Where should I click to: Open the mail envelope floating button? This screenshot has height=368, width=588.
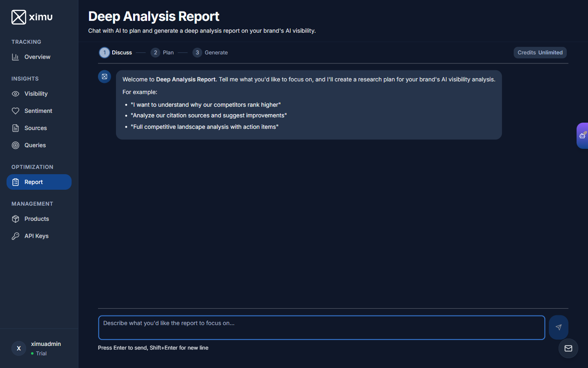click(568, 348)
